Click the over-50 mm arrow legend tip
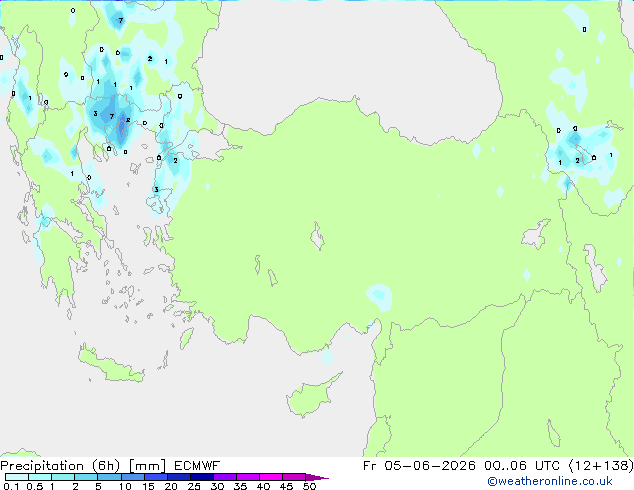Viewport: 634px width, 490px height. pos(317,477)
